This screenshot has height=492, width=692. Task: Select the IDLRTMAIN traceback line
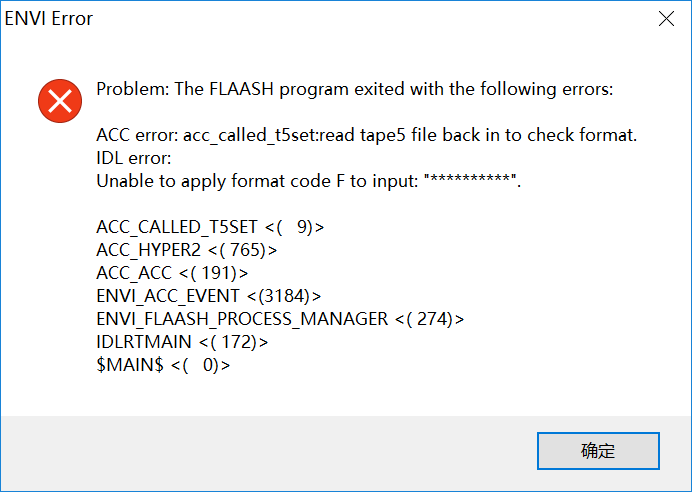[183, 342]
